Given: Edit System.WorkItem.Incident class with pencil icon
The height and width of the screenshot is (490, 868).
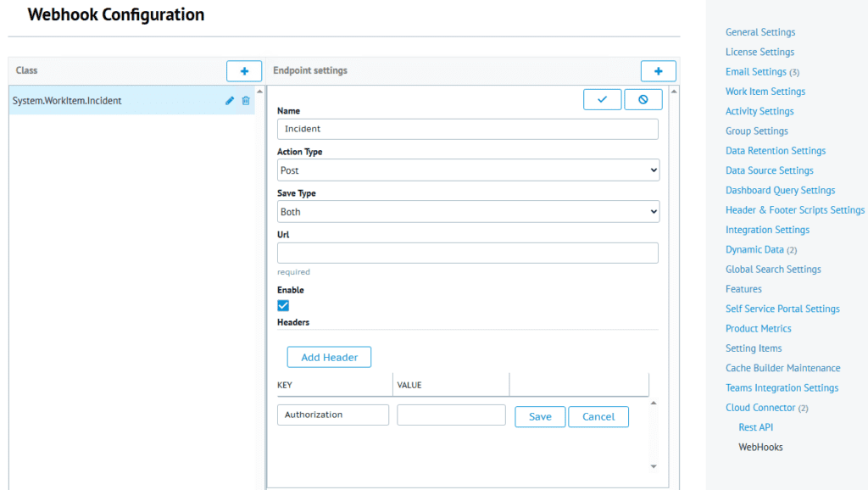Looking at the screenshot, I should 230,101.
